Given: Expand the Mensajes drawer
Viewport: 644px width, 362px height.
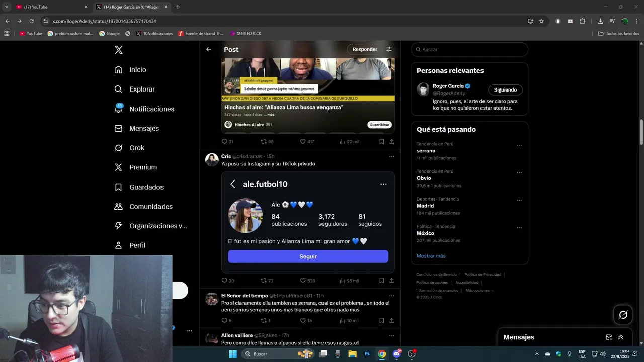Looking at the screenshot, I should pyautogui.click(x=621, y=337).
